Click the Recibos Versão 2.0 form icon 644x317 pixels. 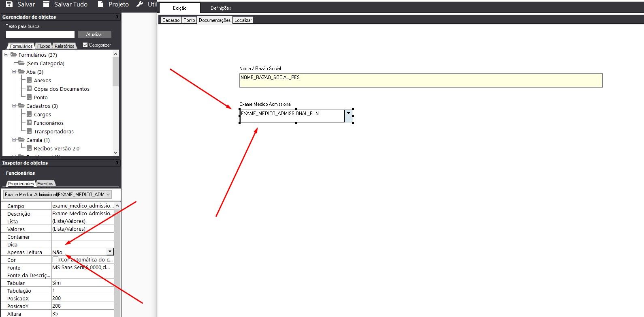pos(29,148)
